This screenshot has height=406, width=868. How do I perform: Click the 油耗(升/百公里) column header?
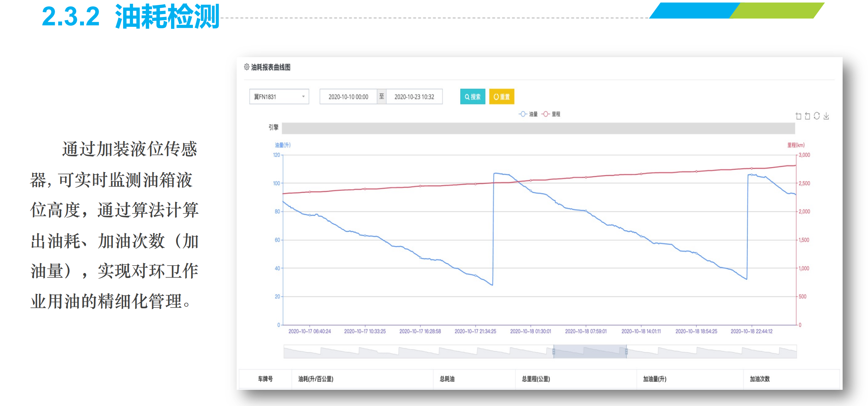[x=316, y=379]
